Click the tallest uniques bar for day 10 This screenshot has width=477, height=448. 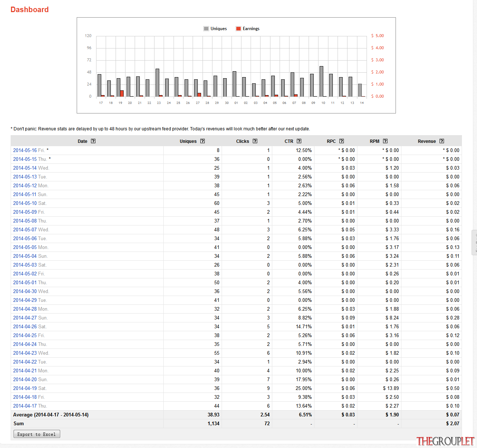click(x=321, y=82)
